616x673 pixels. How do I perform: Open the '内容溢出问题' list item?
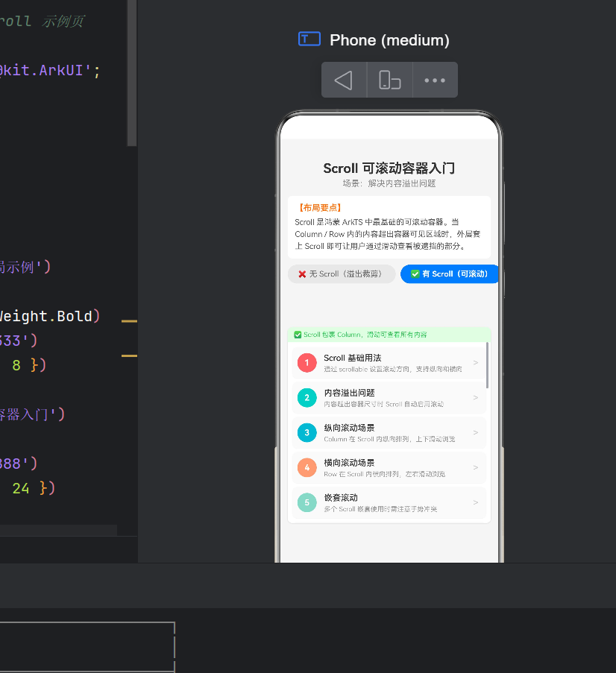pyautogui.click(x=389, y=398)
